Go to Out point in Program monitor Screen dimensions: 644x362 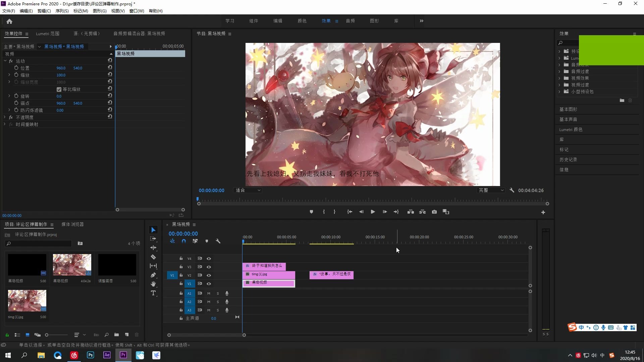396,212
